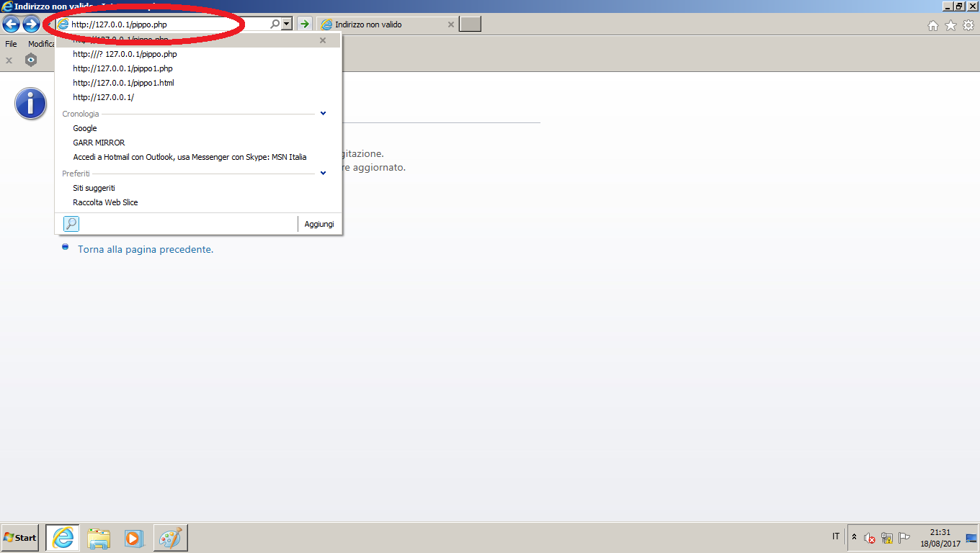This screenshot has width=980, height=553.
Task: Click the Home icon in toolbar
Action: pyautogui.click(x=932, y=26)
